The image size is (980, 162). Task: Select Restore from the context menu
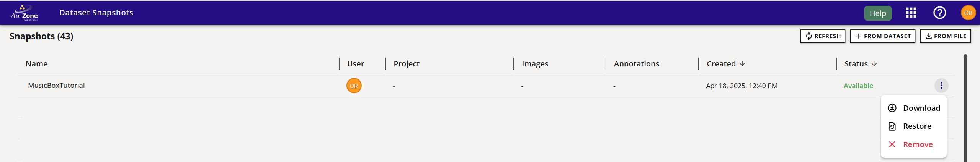click(x=917, y=126)
